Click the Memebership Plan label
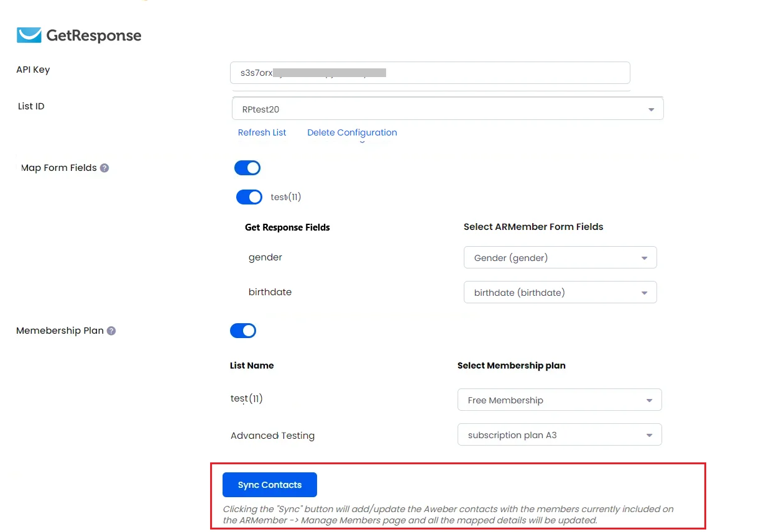Viewport: 769px width, 532px height. pyautogui.click(x=60, y=331)
